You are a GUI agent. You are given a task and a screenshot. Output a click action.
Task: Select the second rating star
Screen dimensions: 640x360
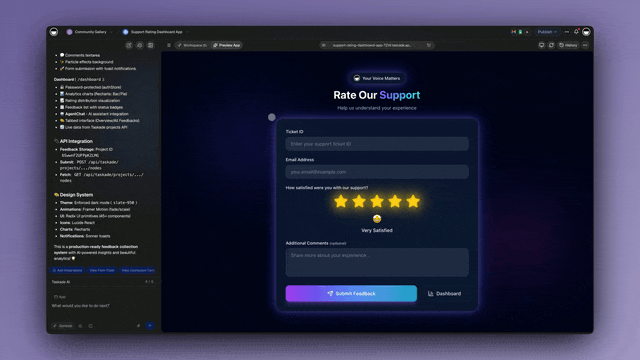(359, 201)
